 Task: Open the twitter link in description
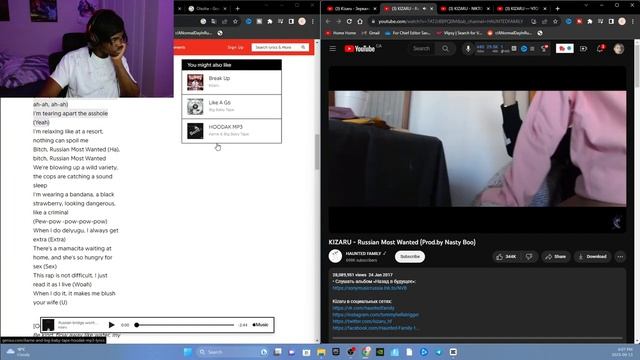coord(362,321)
